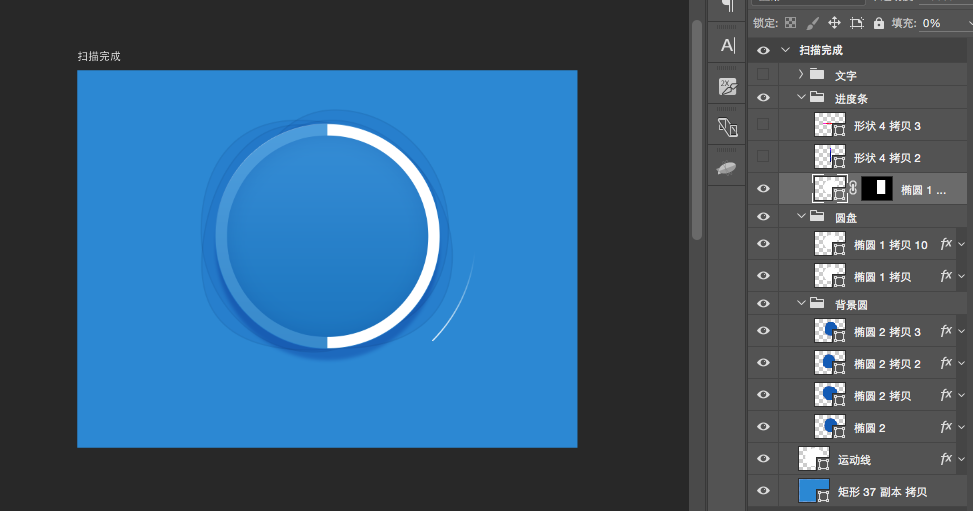This screenshot has height=511, width=973.
Task: Click prevent artboard auto-nesting lock icon
Action: point(857,23)
